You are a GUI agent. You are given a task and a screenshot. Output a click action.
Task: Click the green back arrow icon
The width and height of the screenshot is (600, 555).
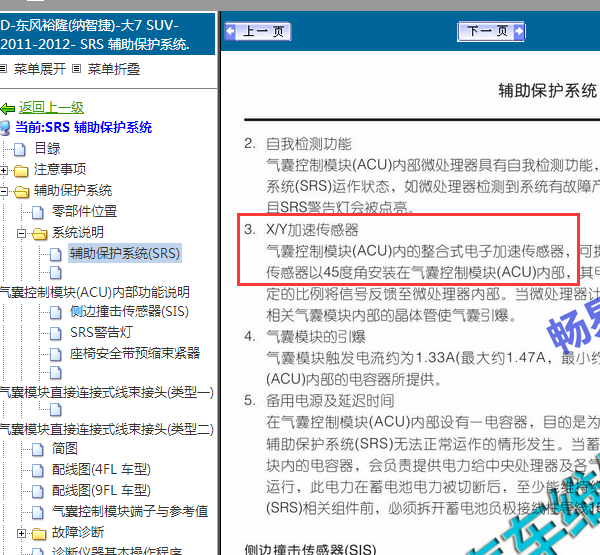click(8, 109)
